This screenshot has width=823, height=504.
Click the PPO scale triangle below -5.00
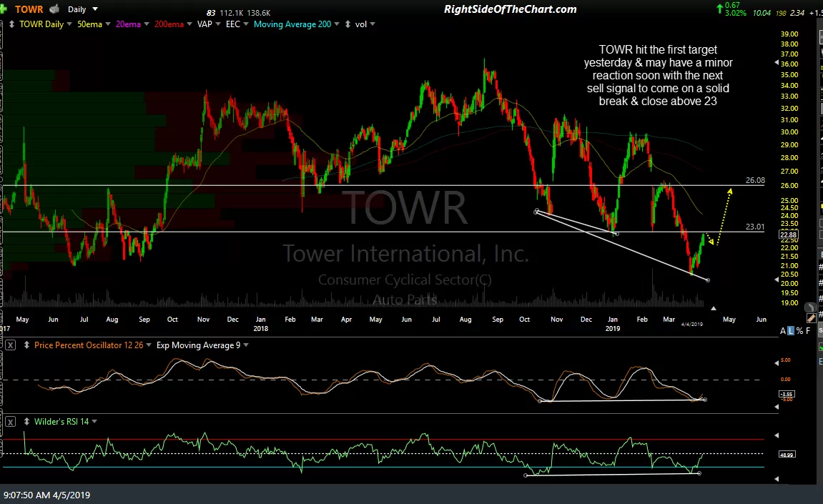tap(777, 406)
